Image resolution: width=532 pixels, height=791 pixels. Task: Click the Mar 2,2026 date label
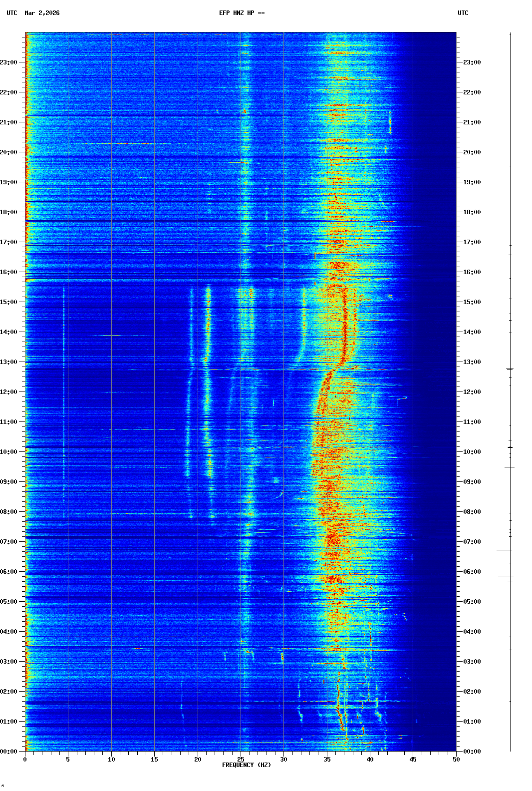tap(42, 13)
